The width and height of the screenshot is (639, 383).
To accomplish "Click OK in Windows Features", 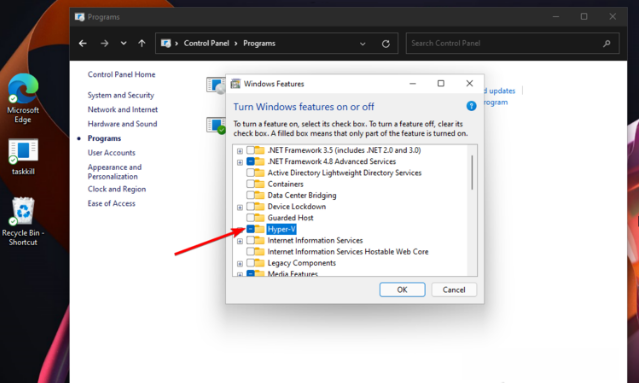I will tap(402, 290).
